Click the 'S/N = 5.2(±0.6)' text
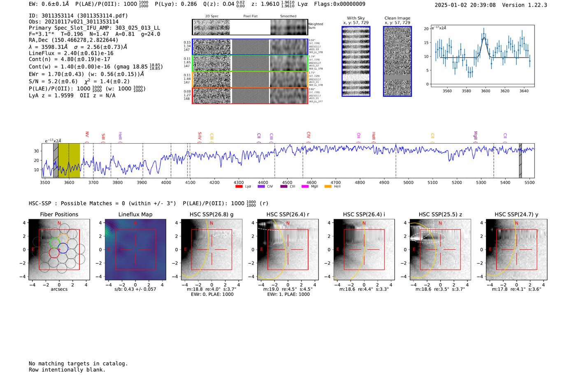The width and height of the screenshot is (576, 392). 53,81
